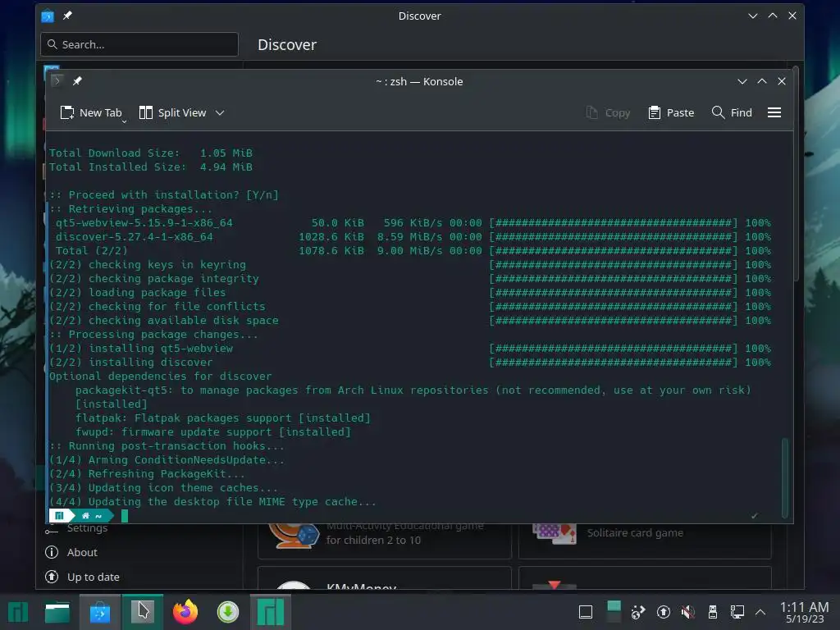This screenshot has width=840, height=630.
Task: Paste clipboard contents using Paste button
Action: 671,112
